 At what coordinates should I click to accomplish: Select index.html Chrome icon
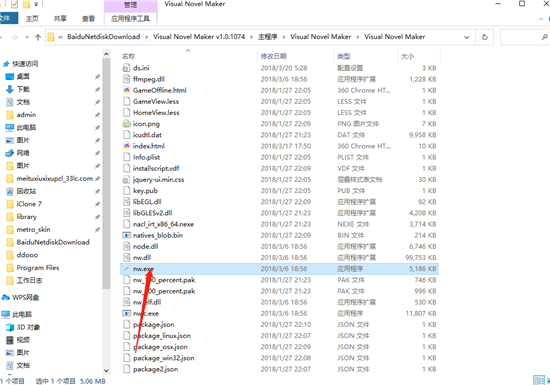126,146
